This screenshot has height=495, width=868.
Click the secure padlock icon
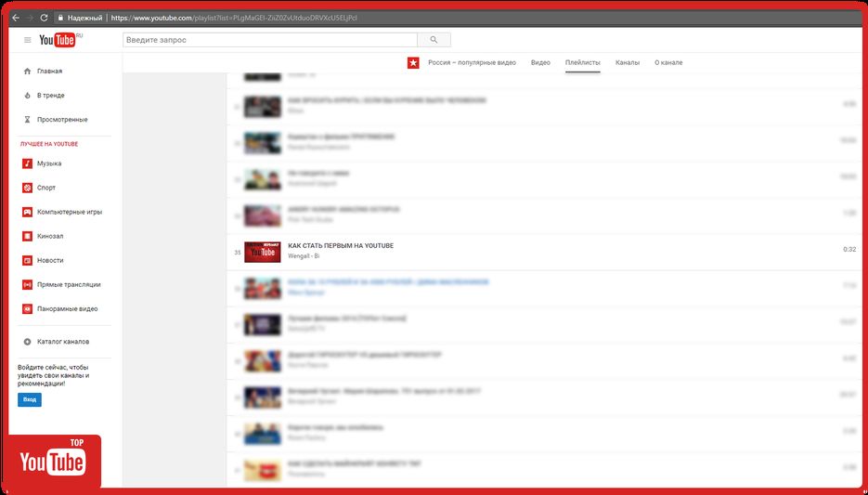coord(60,18)
